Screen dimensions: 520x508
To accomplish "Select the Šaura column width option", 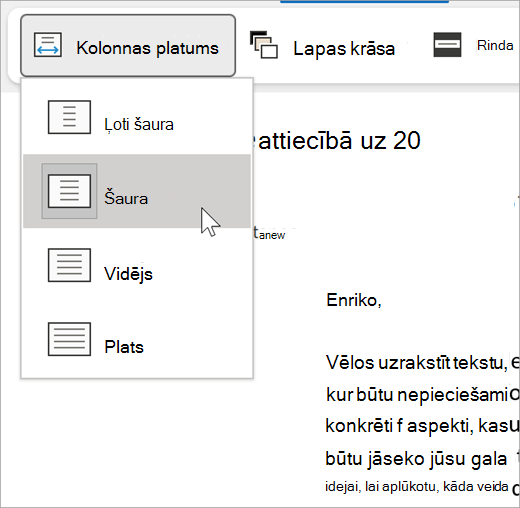I will pos(137,191).
